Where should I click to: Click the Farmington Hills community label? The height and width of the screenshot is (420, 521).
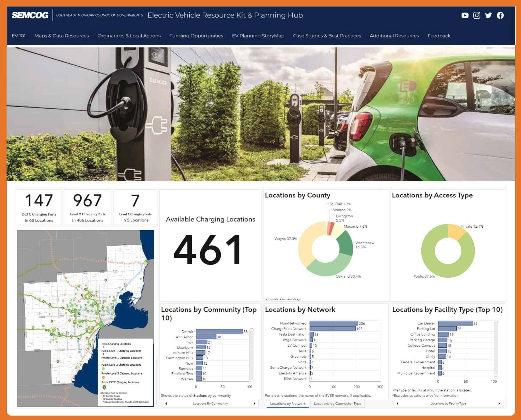179,358
